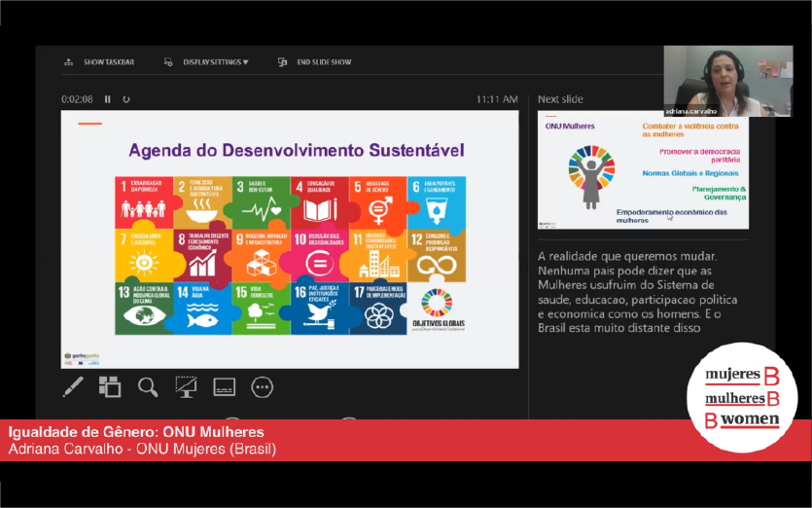Click the 11:11 AM clock
This screenshot has width=812, height=508.
click(497, 99)
